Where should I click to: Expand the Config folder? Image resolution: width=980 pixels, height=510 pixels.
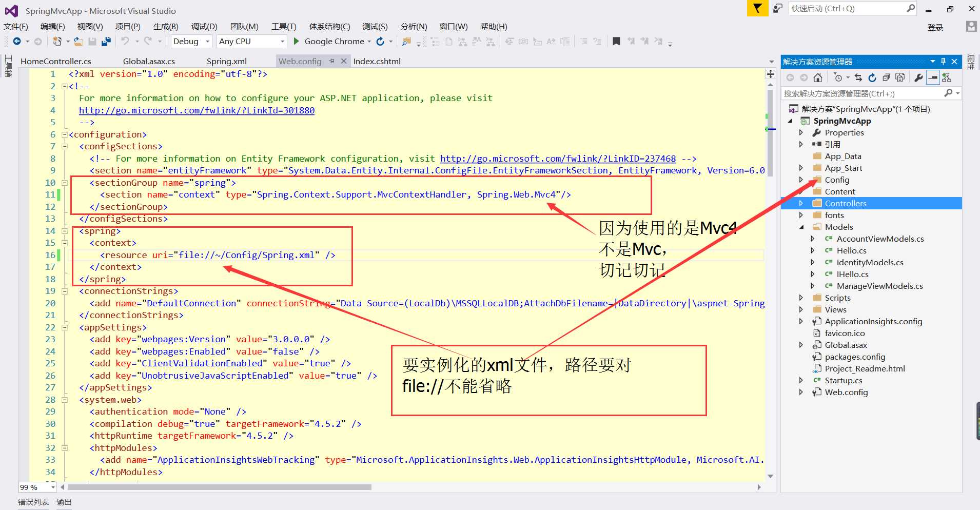(801, 180)
